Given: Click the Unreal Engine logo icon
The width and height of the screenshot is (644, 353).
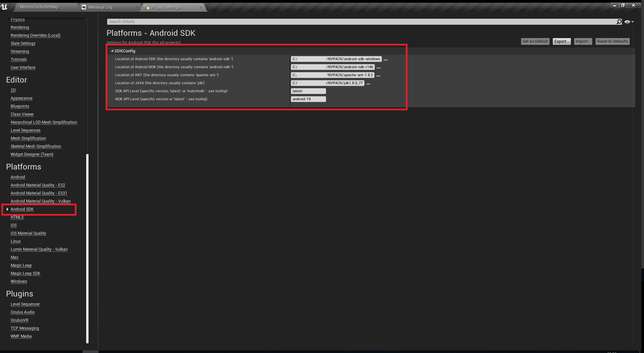Looking at the screenshot, I should (5, 6).
